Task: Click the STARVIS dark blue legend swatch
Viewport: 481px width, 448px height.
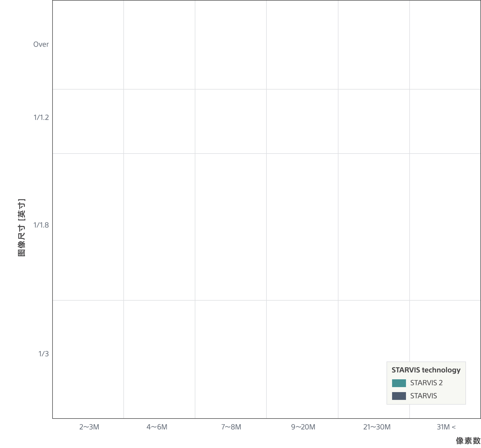Action: 399,396
